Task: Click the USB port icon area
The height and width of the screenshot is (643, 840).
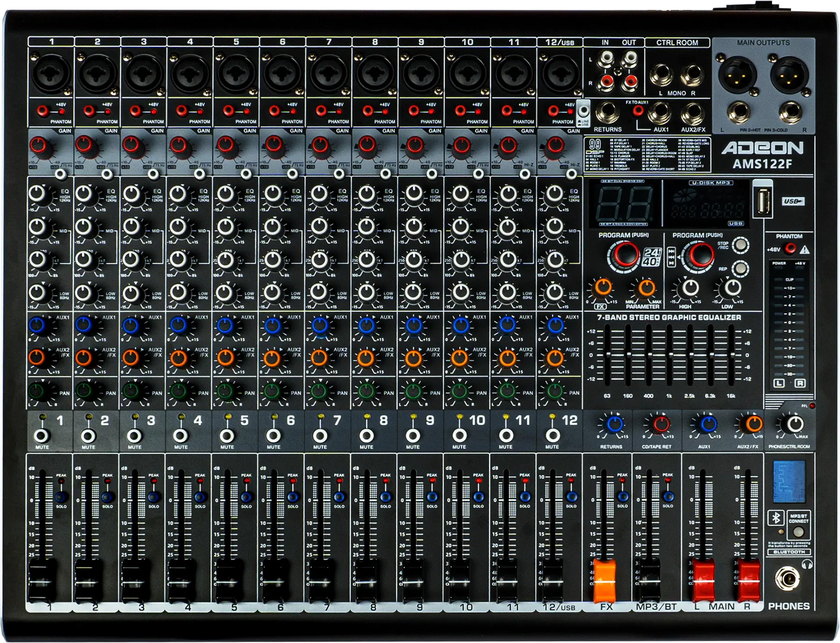Action: (x=764, y=201)
